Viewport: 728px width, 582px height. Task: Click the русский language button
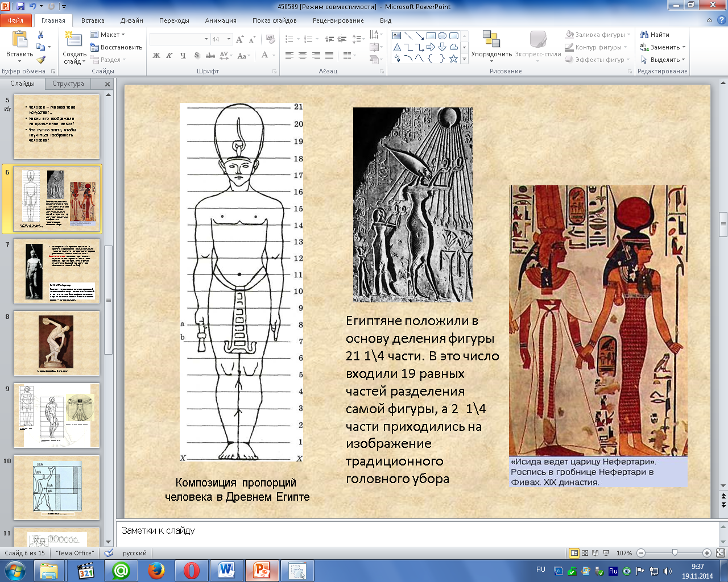[135, 553]
